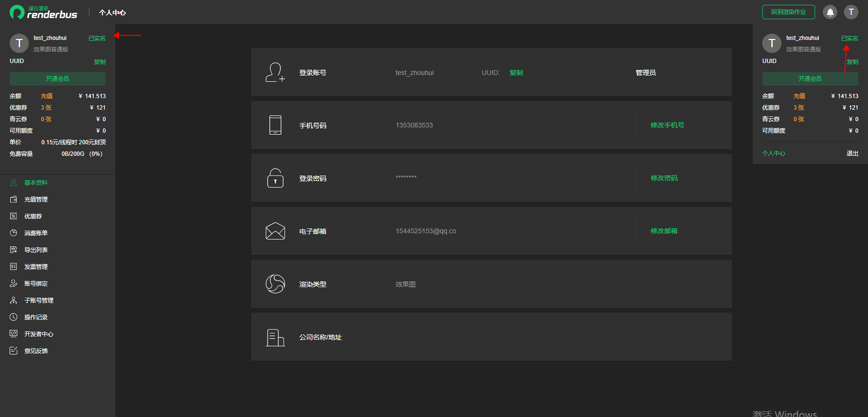Click the popup panel T avatar
Image resolution: width=868 pixels, height=417 pixels.
click(x=772, y=43)
